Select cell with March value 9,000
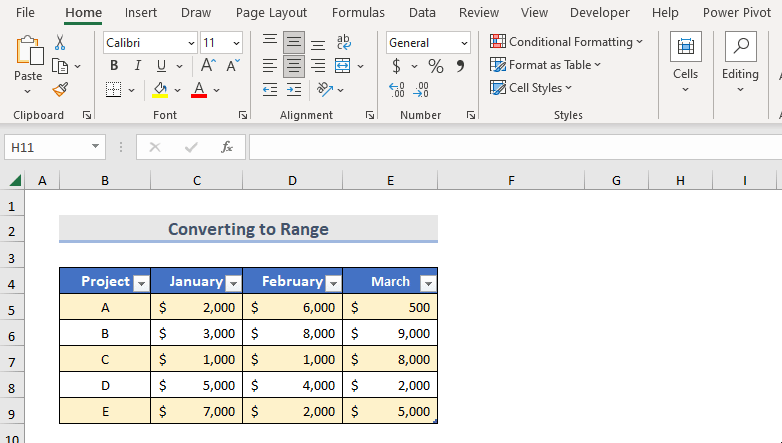This screenshot has width=782, height=443. click(x=390, y=333)
